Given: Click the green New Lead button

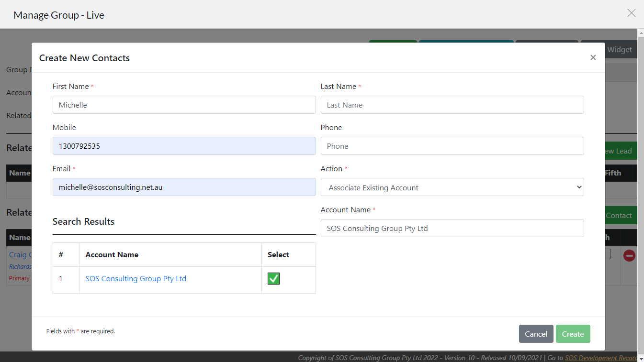Looking at the screenshot, I should coord(621,151).
